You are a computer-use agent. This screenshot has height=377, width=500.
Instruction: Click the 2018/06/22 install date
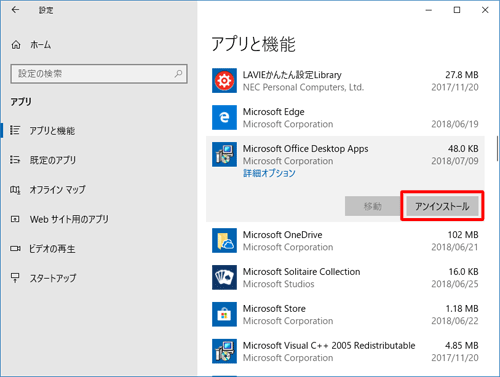455,321
